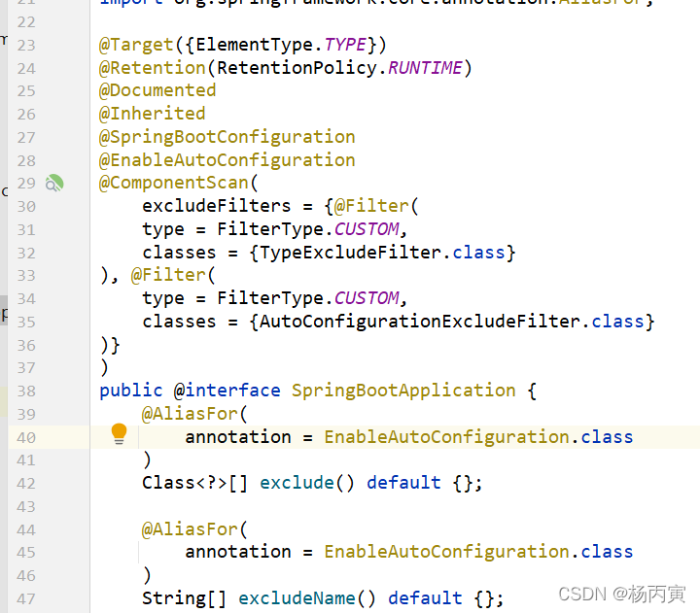Click the Spring gutter icon at line 29

[54, 183]
